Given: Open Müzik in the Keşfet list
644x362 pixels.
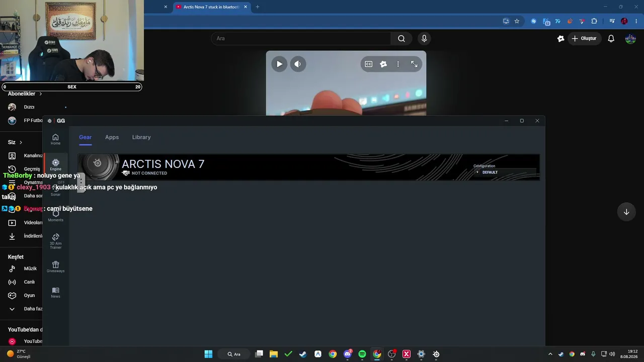Looking at the screenshot, I should click(x=24, y=269).
